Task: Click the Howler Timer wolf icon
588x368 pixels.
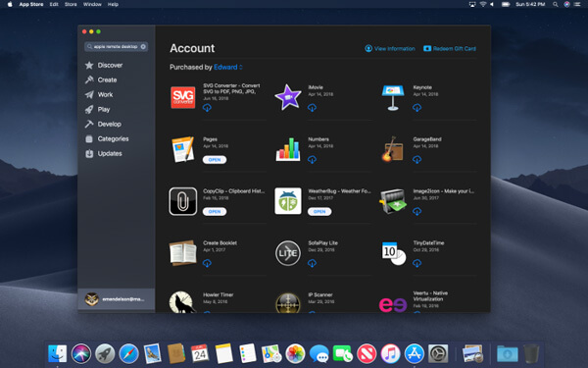Action: tap(182, 302)
